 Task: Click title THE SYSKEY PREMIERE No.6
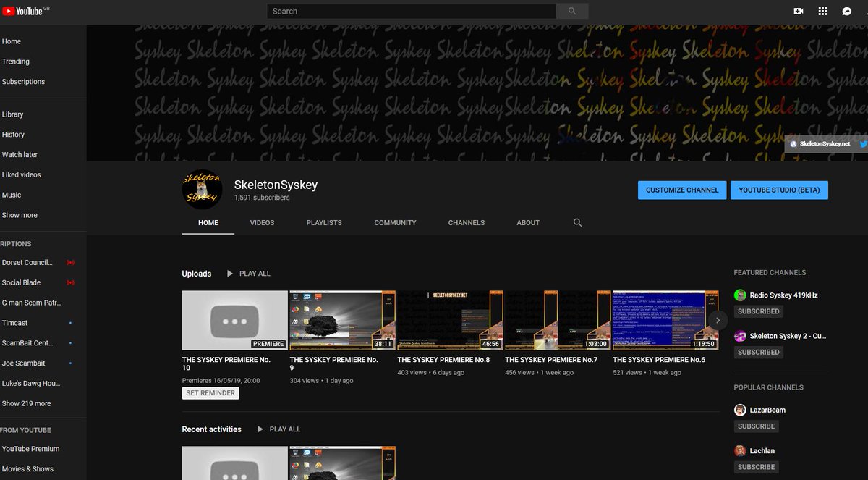coord(659,360)
